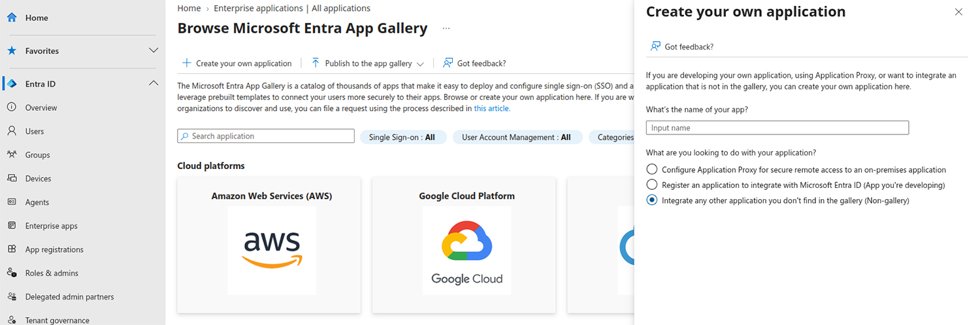Open Groups in the sidebar menu
This screenshot has width=980, height=325.
[38, 155]
